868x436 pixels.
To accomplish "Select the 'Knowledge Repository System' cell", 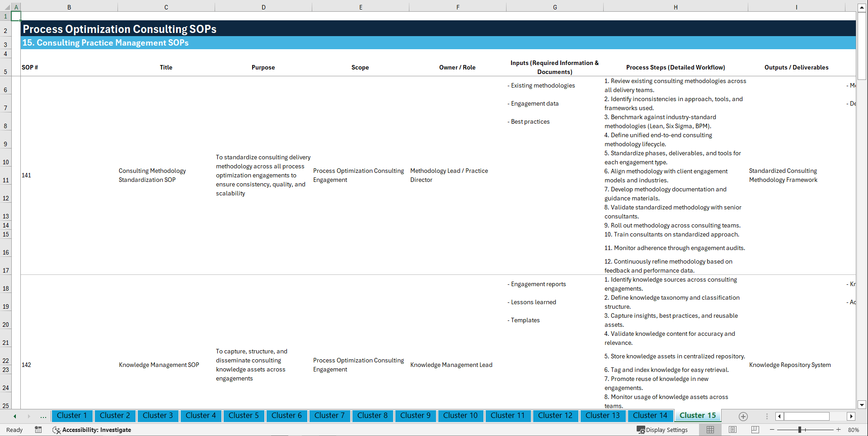I will [x=796, y=365].
